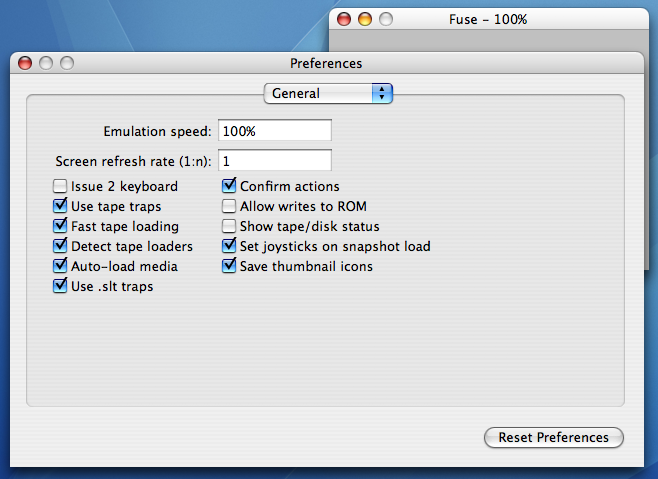Screen dimensions: 658x479
Task: Close the Fuse emulator window
Action: pyautogui.click(x=344, y=19)
